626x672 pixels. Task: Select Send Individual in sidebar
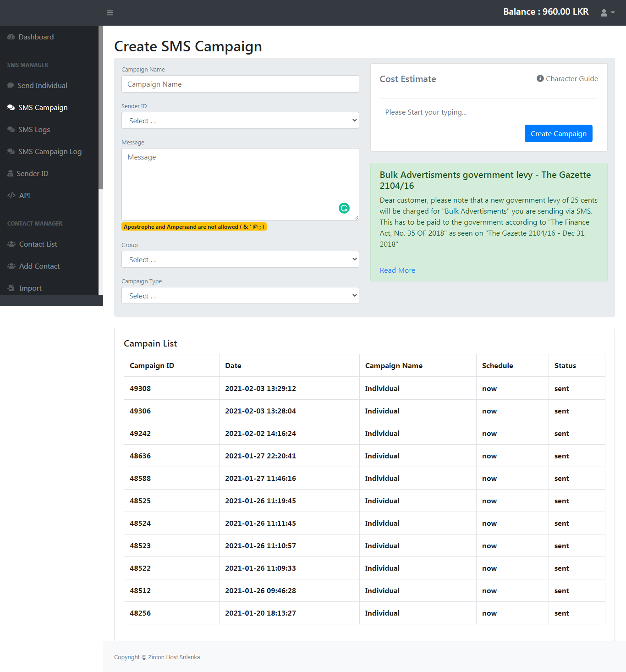click(42, 86)
